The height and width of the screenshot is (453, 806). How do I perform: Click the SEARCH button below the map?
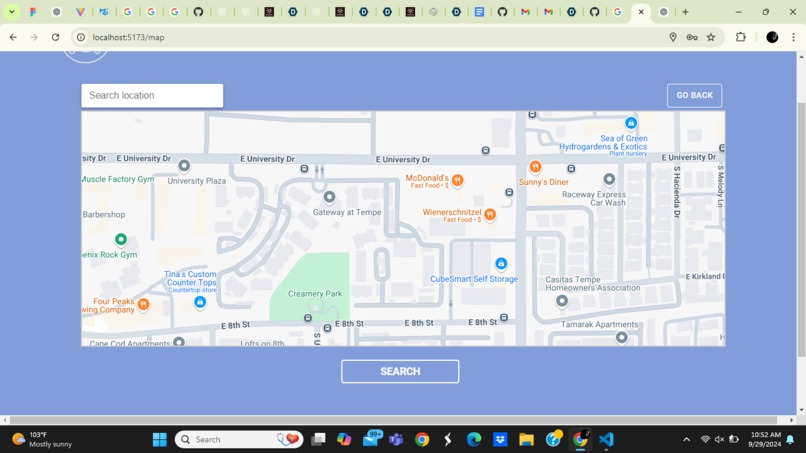pyautogui.click(x=400, y=371)
